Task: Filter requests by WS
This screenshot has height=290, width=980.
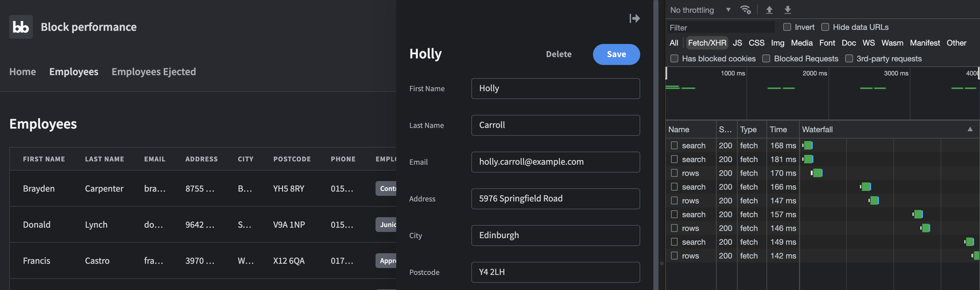Action: [868, 43]
